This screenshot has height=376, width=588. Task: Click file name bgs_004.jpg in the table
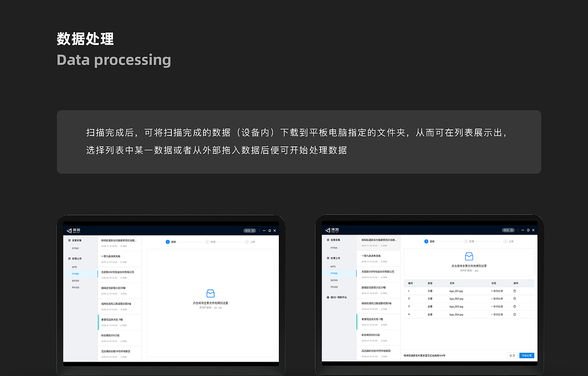point(456,314)
